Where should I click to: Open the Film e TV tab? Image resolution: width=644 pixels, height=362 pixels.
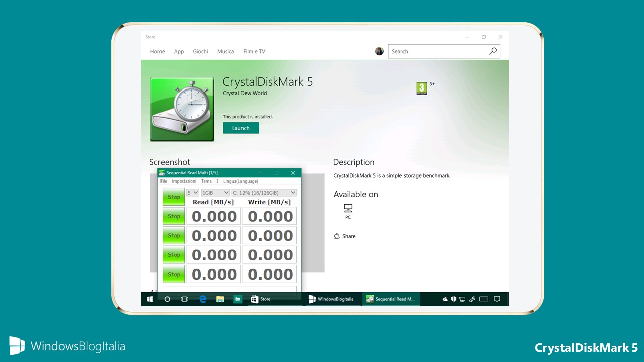254,51
